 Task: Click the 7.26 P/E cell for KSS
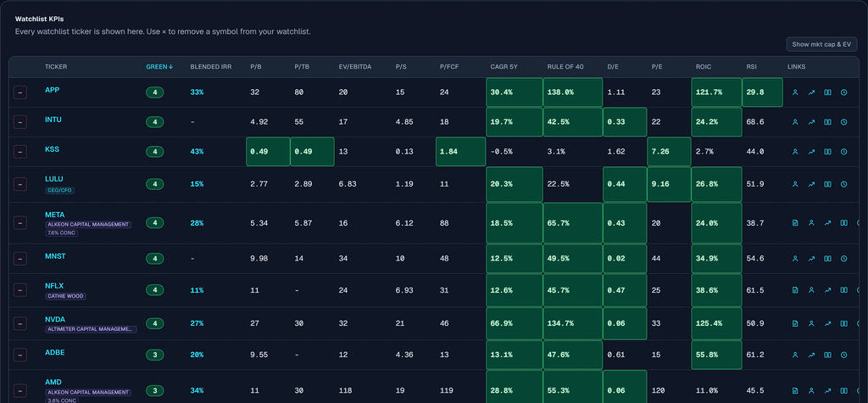coord(669,151)
